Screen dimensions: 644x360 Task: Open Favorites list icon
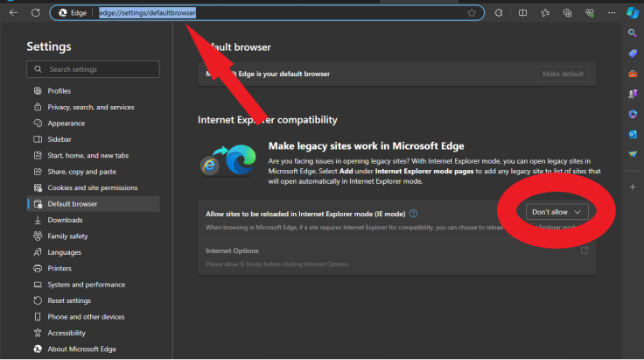(545, 13)
